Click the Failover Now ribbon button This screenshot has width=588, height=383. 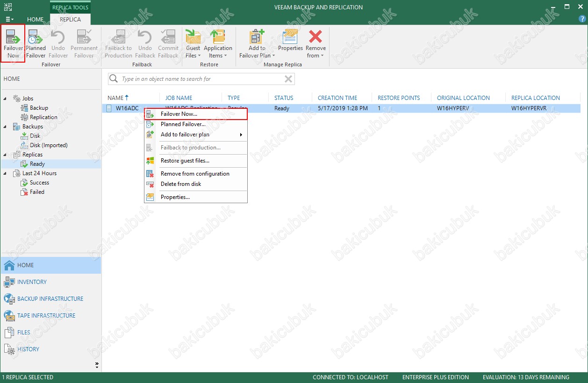(x=13, y=43)
